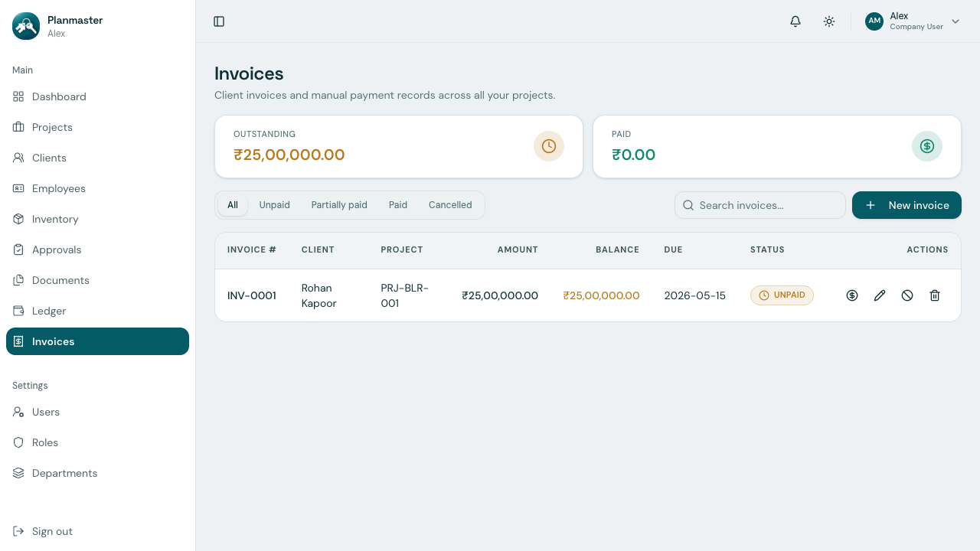Open Users settings
The image size is (980, 551).
coord(97,412)
